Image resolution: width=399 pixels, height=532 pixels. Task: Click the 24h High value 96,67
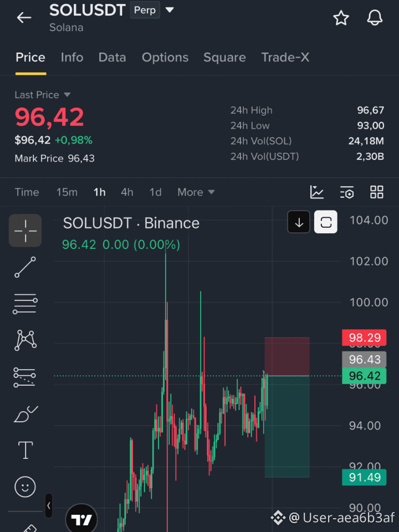tap(371, 110)
